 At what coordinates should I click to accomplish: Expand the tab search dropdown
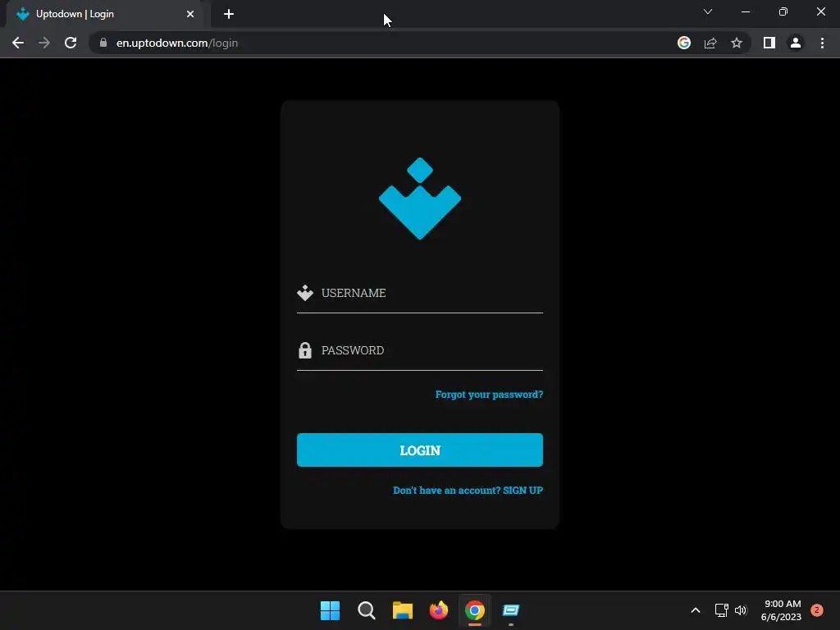(708, 11)
